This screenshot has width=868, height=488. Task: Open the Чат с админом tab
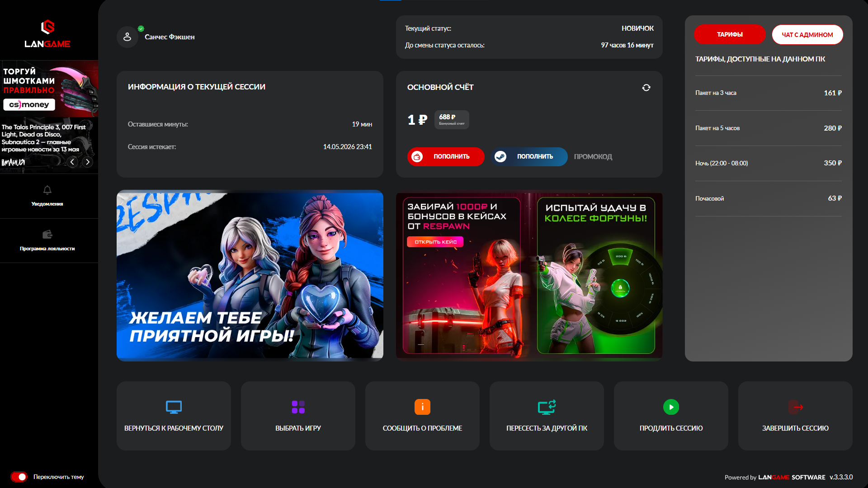pos(807,34)
